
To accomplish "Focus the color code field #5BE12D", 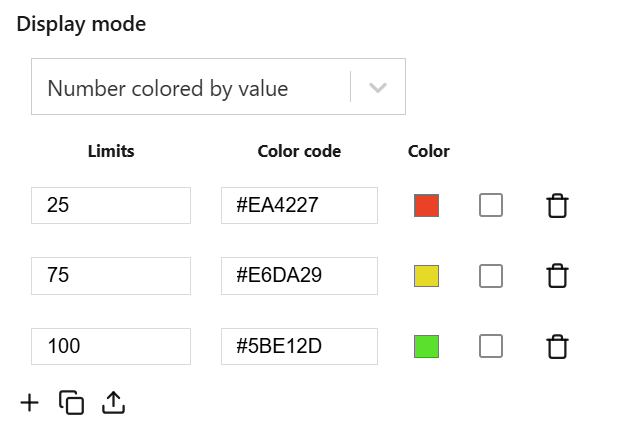I will [299, 346].
